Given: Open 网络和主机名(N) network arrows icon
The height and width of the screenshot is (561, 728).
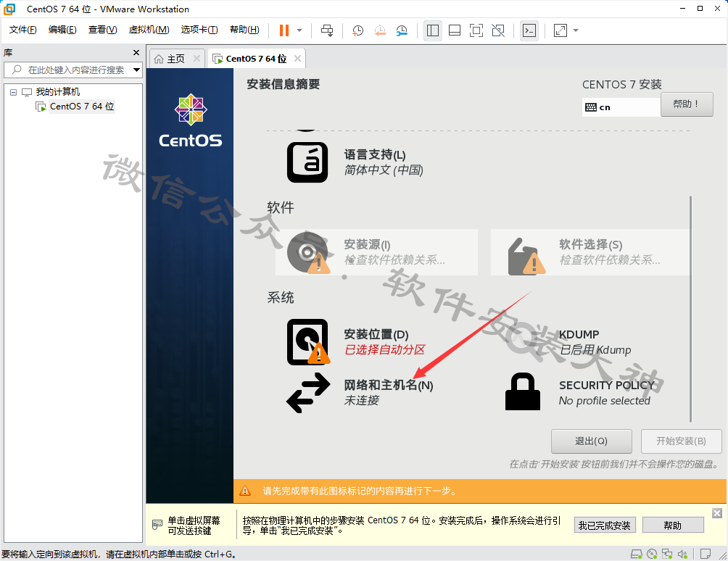Looking at the screenshot, I should [x=308, y=393].
